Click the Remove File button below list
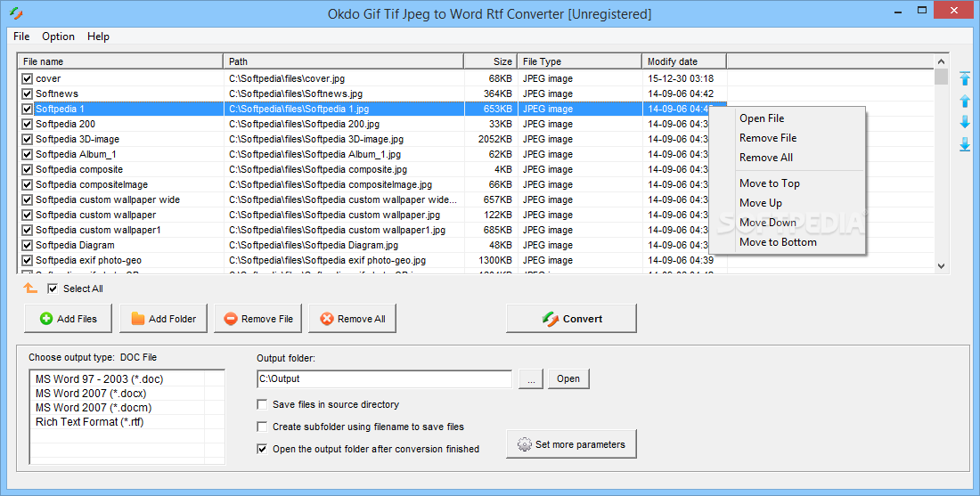The height and width of the screenshot is (496, 980). coord(258,319)
